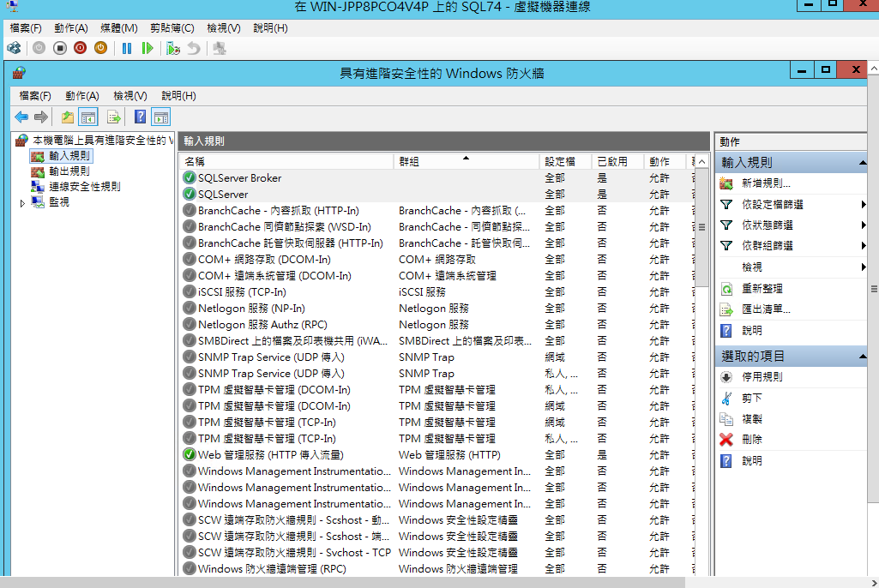Click 說明 under 選取的項目
This screenshot has height=588, width=879.
pos(752,461)
